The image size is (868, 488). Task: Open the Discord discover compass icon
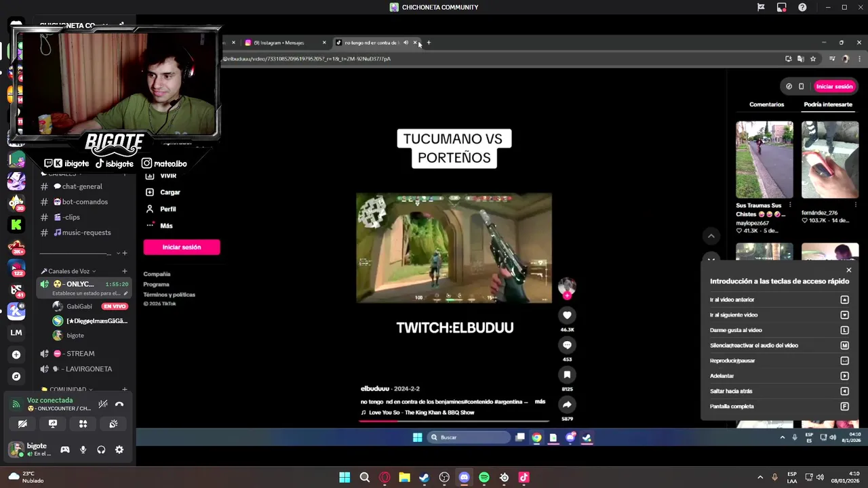tap(16, 376)
